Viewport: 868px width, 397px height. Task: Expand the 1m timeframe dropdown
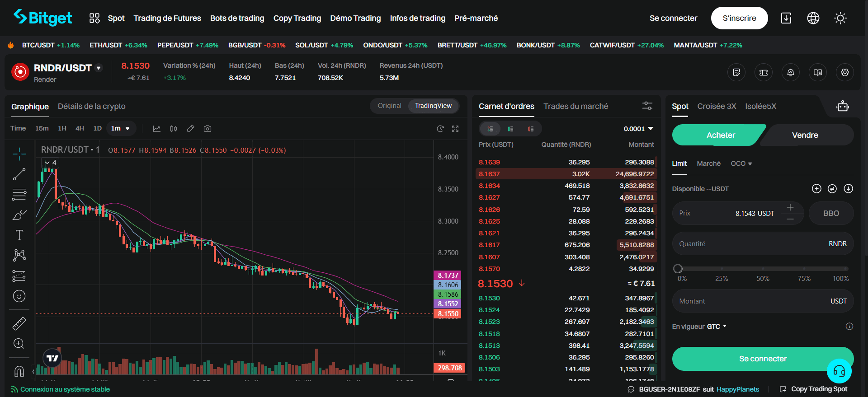[121, 129]
